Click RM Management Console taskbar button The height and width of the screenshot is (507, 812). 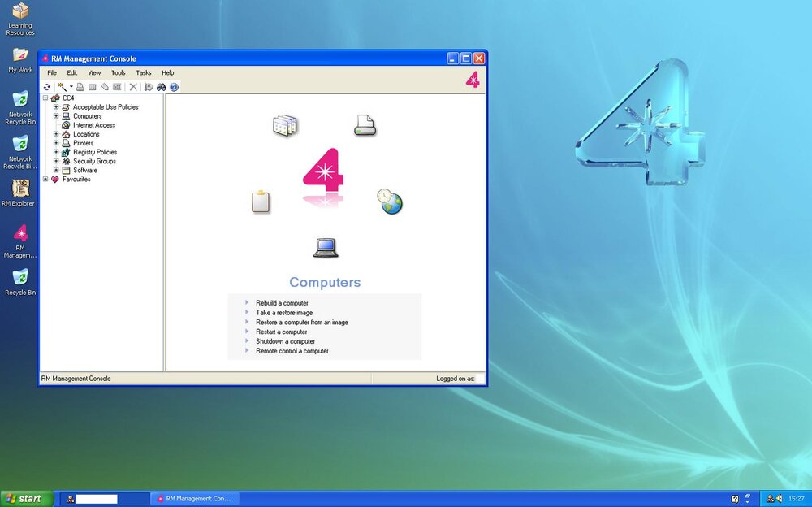pos(195,499)
